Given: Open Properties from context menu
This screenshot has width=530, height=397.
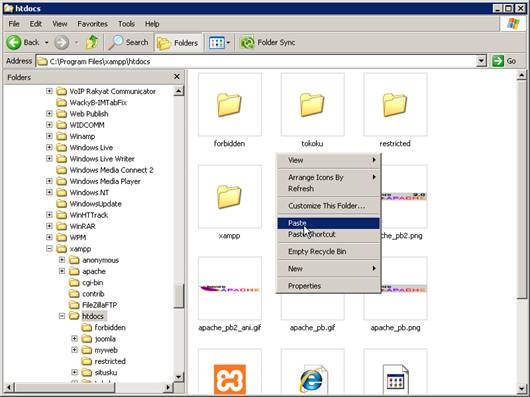Looking at the screenshot, I should pos(329,286).
